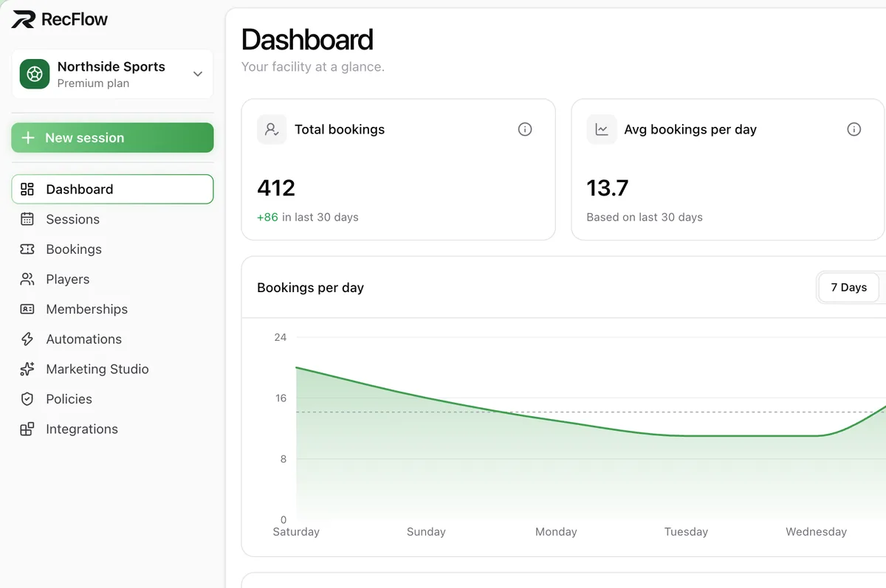Viewport: 886px width, 588px height.
Task: Click the 8 y-axis label
Action: click(x=283, y=459)
